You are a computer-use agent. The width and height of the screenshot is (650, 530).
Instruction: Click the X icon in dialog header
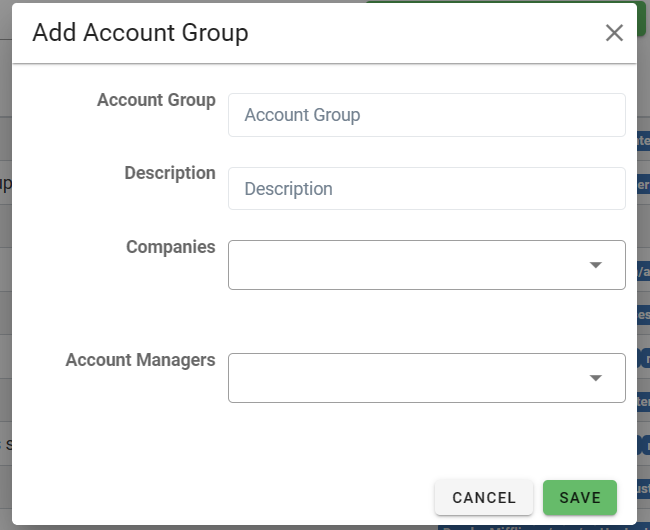click(614, 33)
